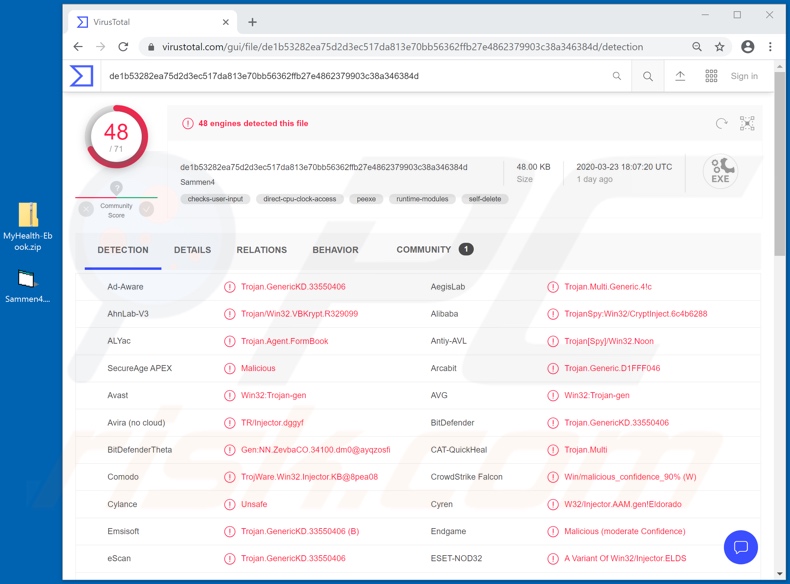Switch to the COMMUNITY tab
Image resolution: width=790 pixels, height=584 pixels.
pyautogui.click(x=434, y=249)
